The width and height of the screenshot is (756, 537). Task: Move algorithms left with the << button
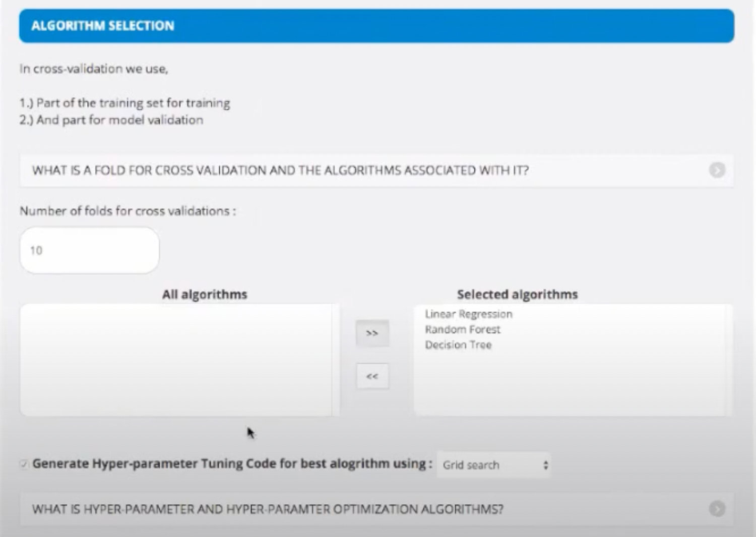click(x=372, y=376)
